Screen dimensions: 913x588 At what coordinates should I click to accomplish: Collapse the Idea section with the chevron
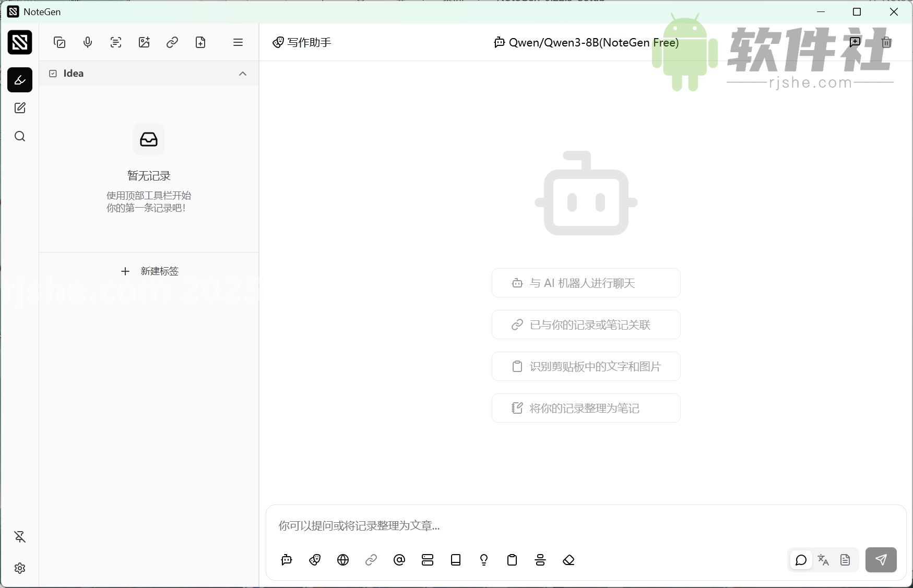click(242, 74)
